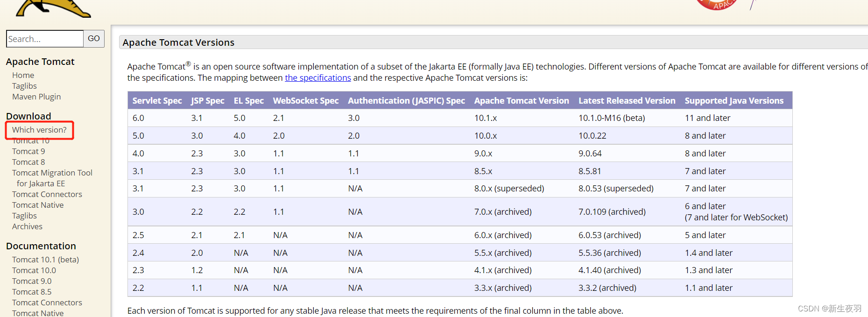Click the 'Apache Tomcat Version' column header
Image resolution: width=868 pixels, height=317 pixels.
(522, 101)
